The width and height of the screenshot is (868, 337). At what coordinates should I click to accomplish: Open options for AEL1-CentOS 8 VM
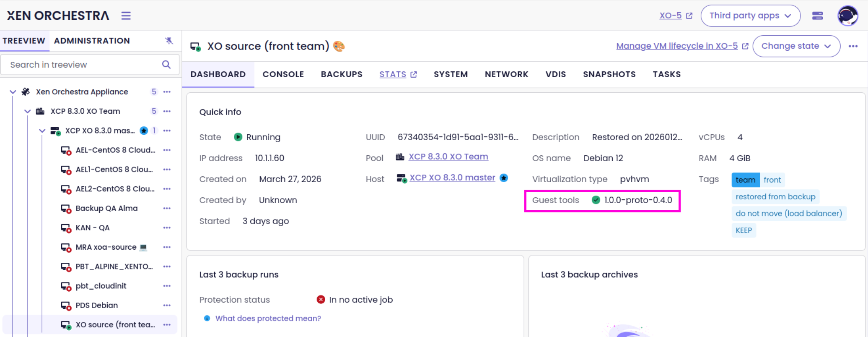click(x=167, y=170)
